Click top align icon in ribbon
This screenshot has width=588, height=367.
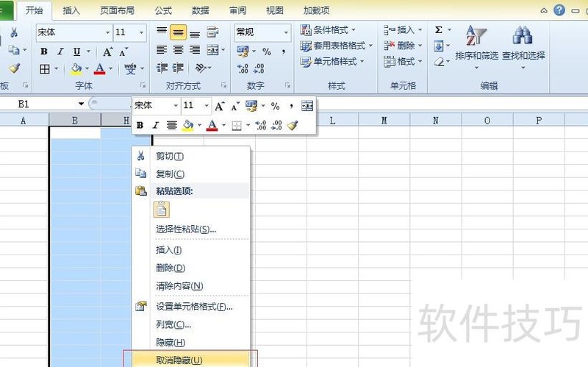tap(162, 31)
